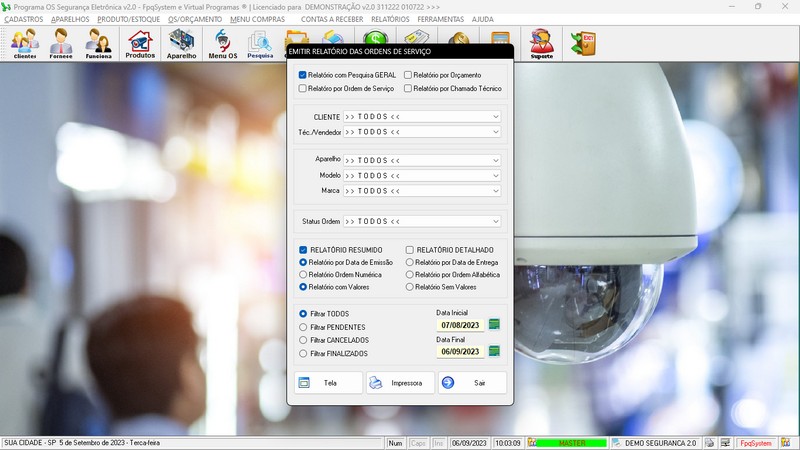Open calendar picker for Data Inicial
Image resolution: width=800 pixels, height=450 pixels.
click(x=494, y=324)
